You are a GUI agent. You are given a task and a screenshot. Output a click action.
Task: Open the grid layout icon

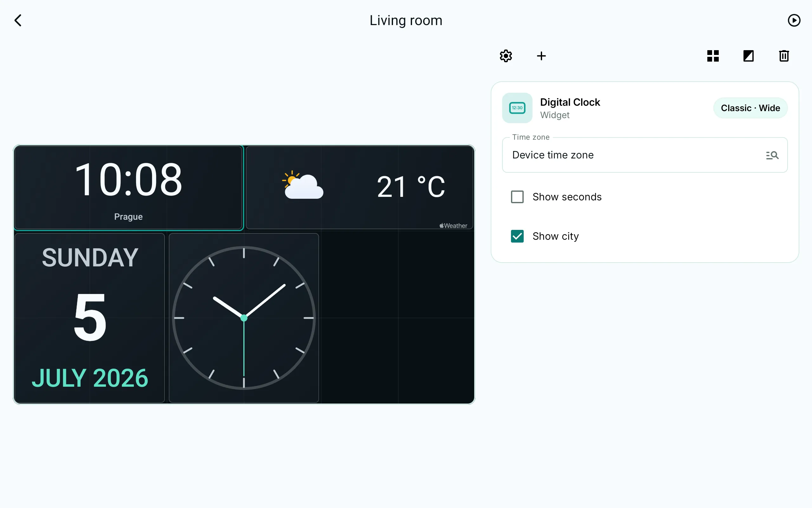click(713, 56)
